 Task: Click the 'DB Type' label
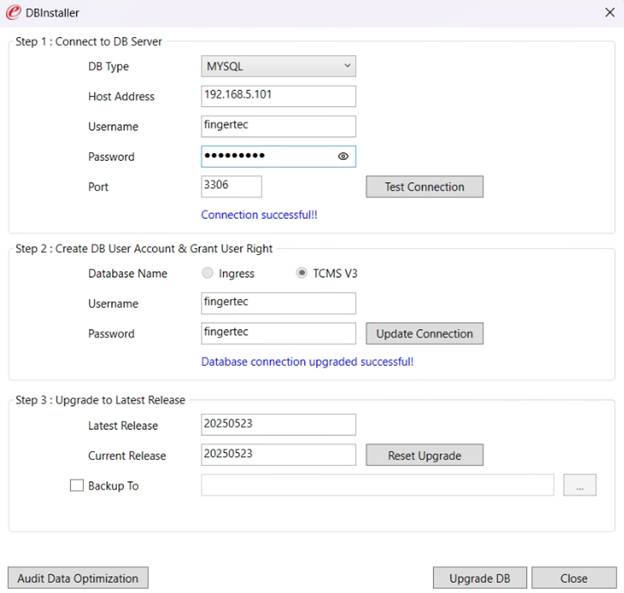point(109,66)
